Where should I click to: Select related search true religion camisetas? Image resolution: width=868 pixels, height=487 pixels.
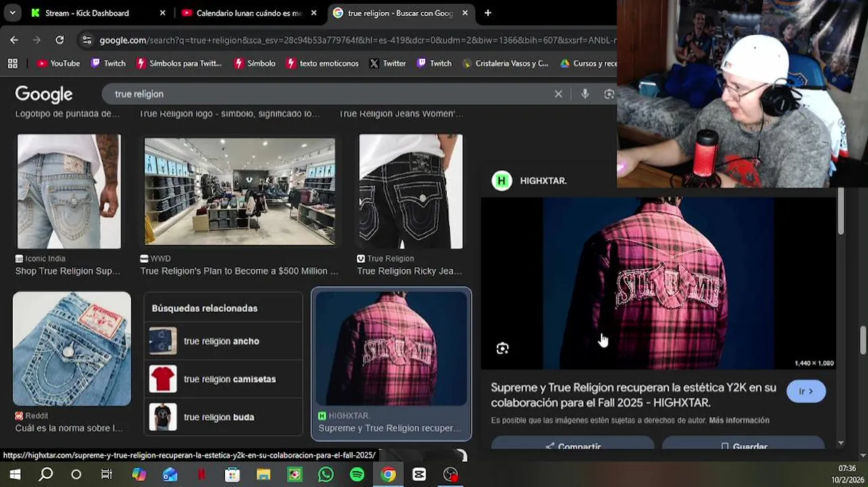tap(223, 379)
